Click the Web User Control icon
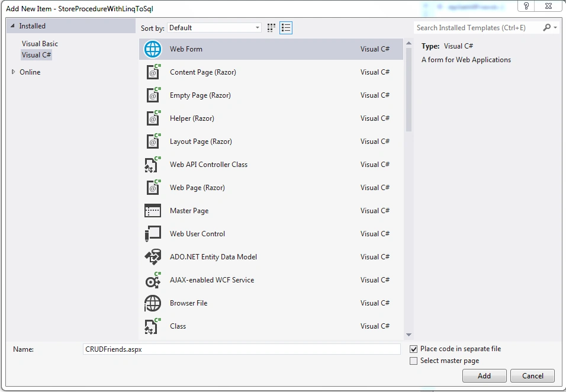This screenshot has width=566, height=392. coord(153,233)
